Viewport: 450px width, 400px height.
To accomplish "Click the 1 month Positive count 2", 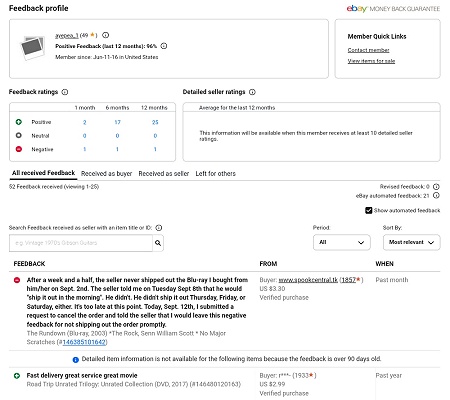I will [85, 122].
